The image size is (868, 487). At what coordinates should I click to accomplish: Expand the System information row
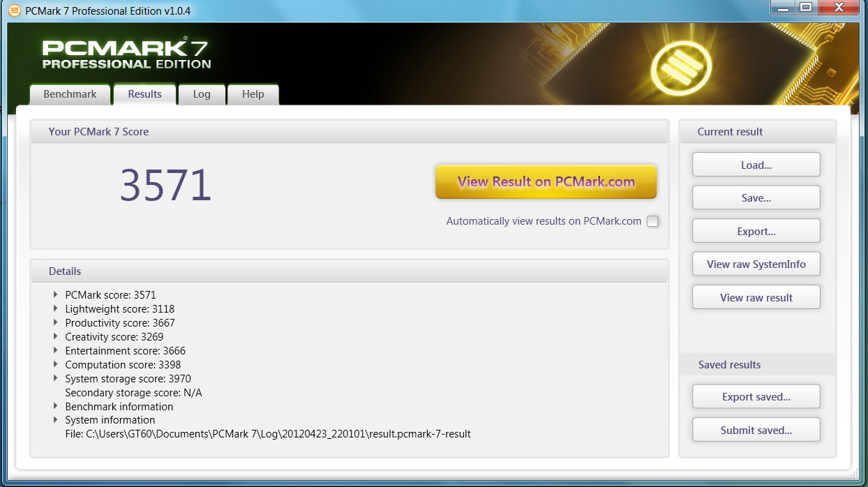pos(56,420)
